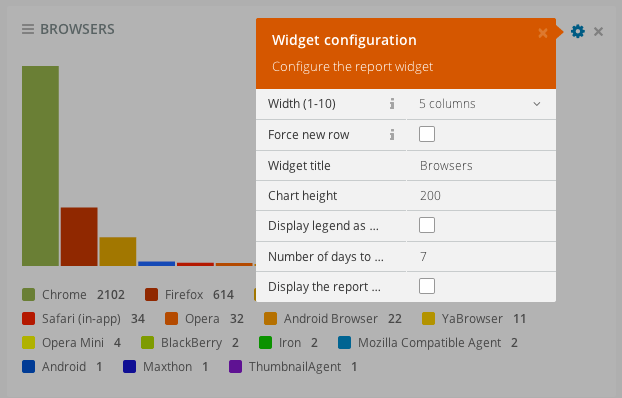Image resolution: width=622 pixels, height=398 pixels.
Task: Click the Firefox legend color swatch
Action: 152,295
